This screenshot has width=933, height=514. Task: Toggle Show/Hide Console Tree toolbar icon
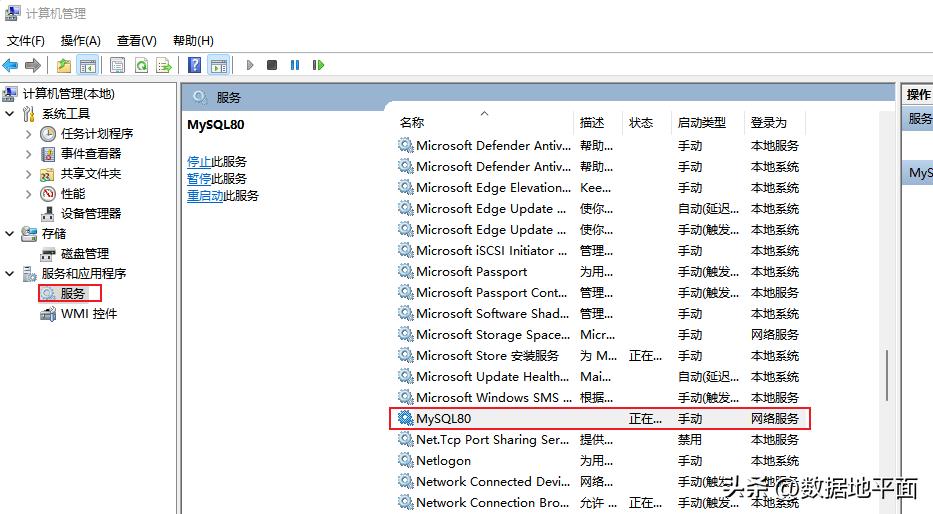tap(88, 65)
